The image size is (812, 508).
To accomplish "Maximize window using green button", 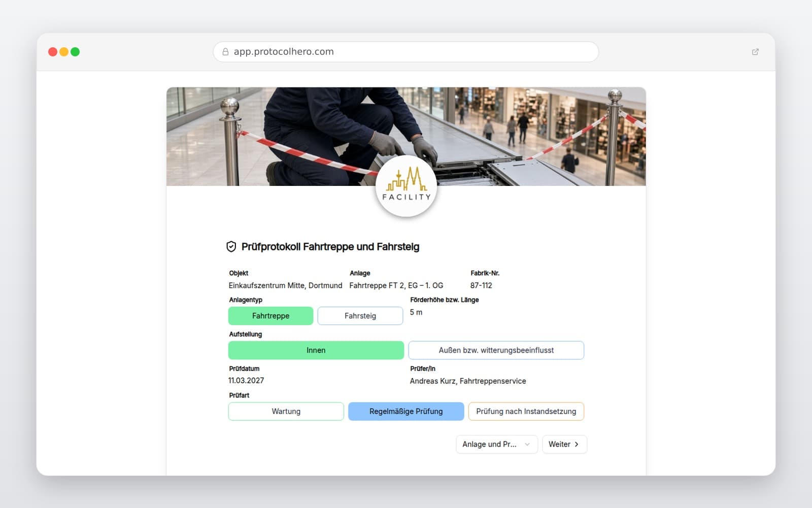I will coord(75,52).
